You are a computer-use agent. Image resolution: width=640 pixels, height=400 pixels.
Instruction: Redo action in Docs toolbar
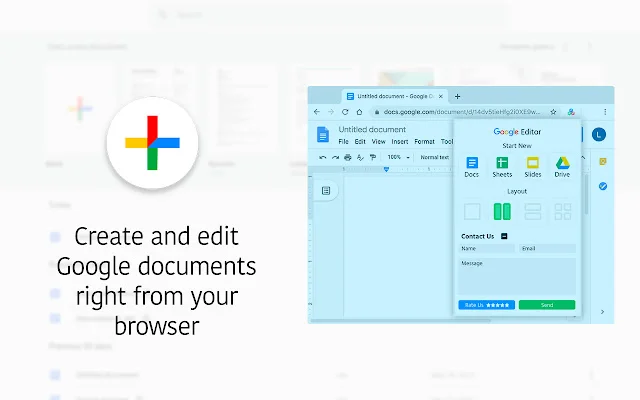click(335, 157)
